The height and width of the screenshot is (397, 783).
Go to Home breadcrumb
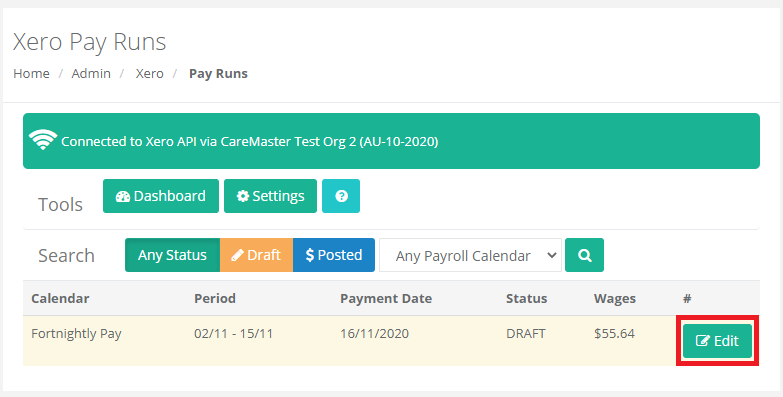coord(31,73)
